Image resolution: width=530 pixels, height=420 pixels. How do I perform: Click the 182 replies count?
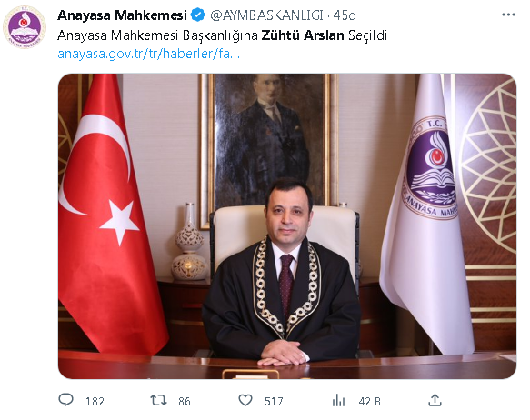tap(95, 402)
